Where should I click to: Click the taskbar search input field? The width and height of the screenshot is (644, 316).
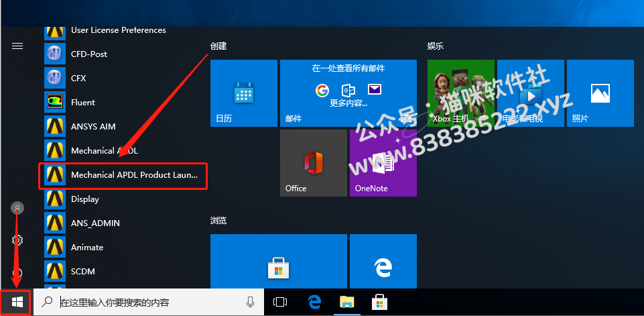148,303
